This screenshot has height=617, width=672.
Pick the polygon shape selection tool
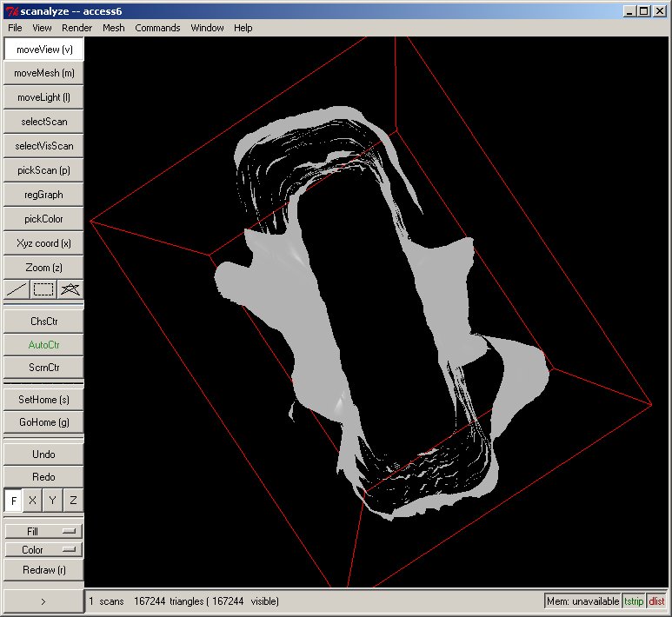[70, 289]
